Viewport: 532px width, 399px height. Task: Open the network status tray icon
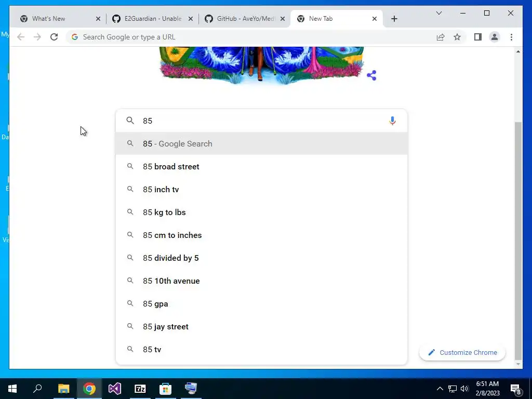pyautogui.click(x=453, y=389)
